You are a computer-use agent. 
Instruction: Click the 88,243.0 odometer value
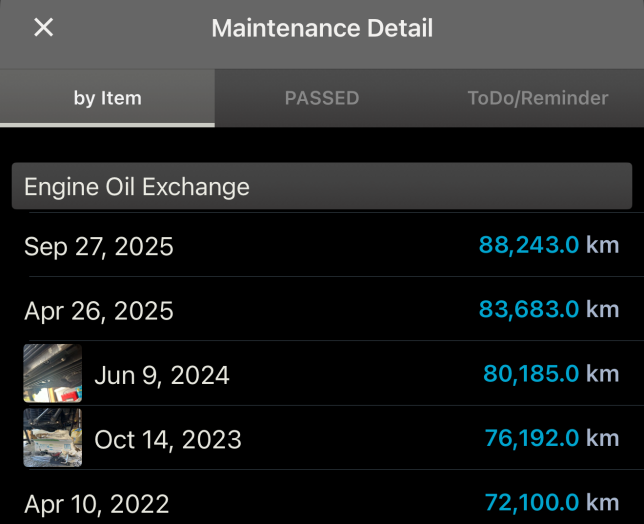tap(529, 245)
